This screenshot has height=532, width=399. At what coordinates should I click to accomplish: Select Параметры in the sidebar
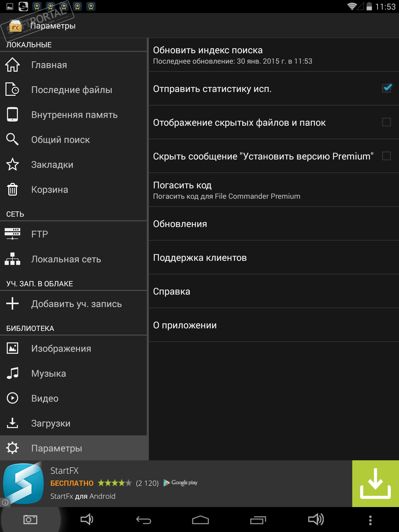tap(56, 448)
